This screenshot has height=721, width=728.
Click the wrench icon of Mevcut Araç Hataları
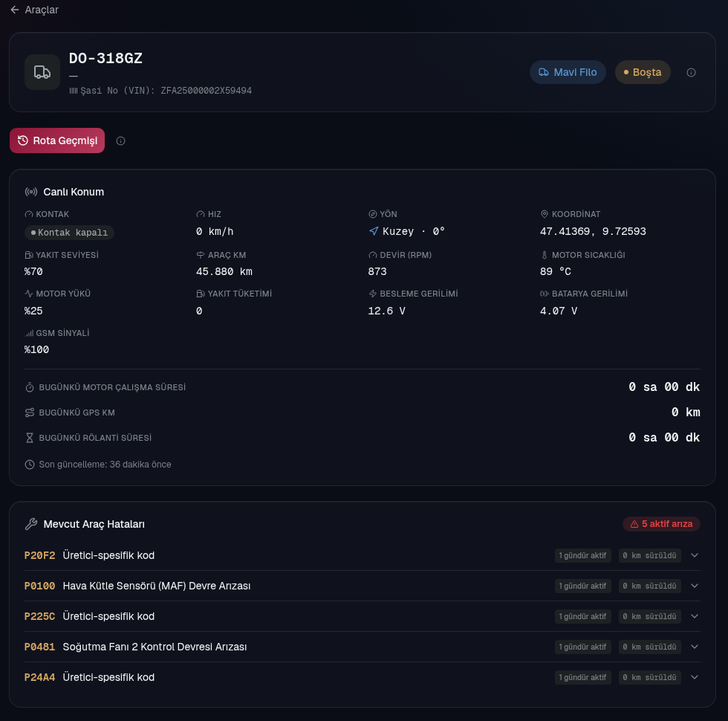point(31,524)
